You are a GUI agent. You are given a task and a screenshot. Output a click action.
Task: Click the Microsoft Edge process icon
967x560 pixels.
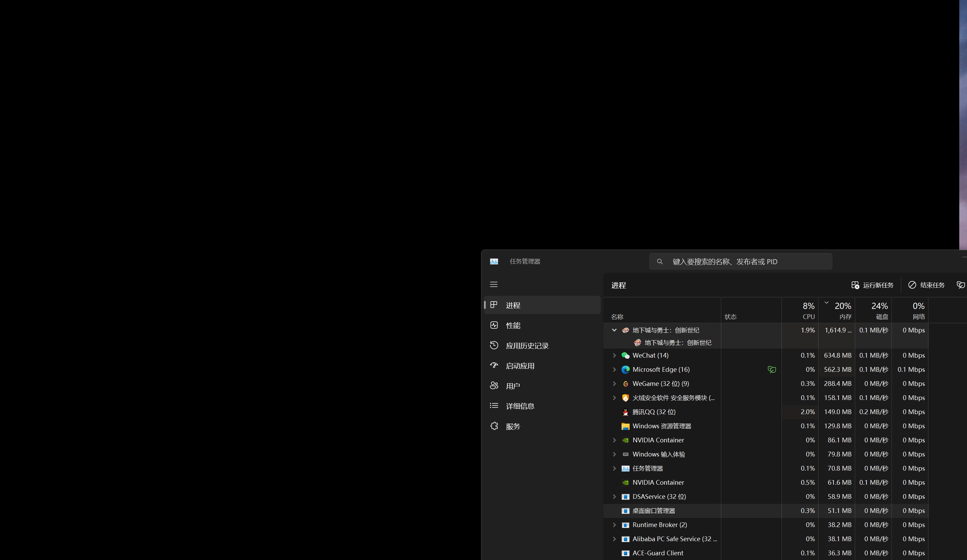625,370
